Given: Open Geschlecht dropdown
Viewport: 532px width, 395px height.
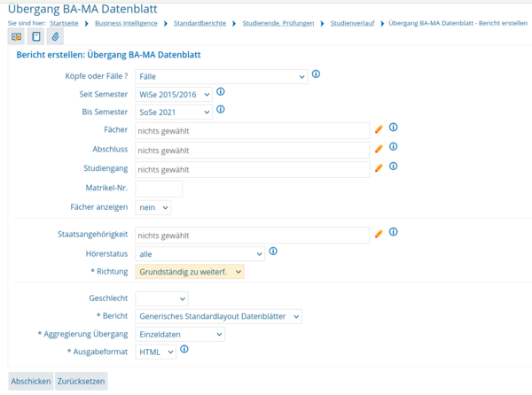Looking at the screenshot, I should (x=162, y=298).
